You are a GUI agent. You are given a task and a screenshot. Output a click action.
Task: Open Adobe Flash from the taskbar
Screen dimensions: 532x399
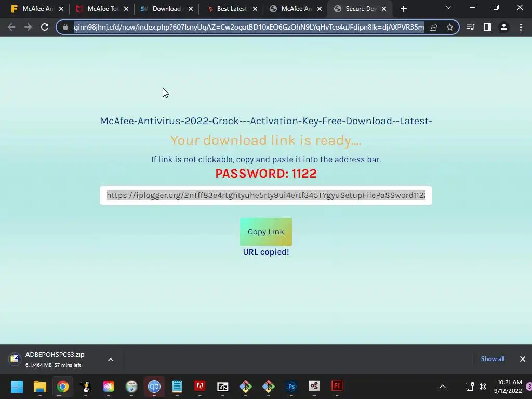(337, 387)
